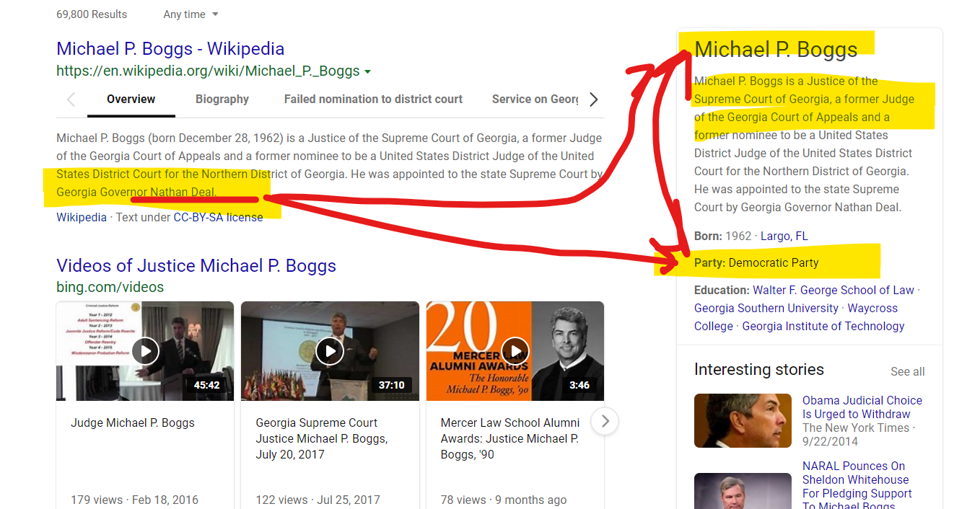Open the Waycross College link

(x=796, y=317)
